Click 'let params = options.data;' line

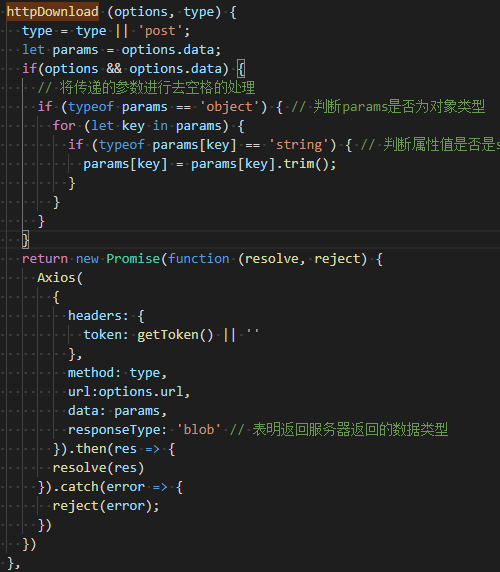(122, 50)
